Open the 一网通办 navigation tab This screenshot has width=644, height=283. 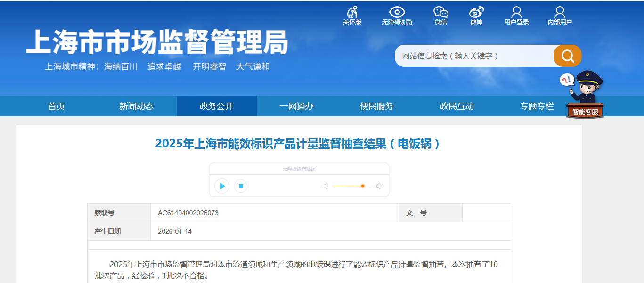tap(297, 106)
